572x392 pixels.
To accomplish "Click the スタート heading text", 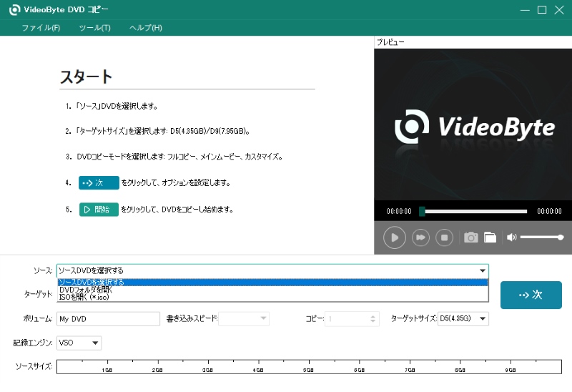I will pyautogui.click(x=86, y=77).
